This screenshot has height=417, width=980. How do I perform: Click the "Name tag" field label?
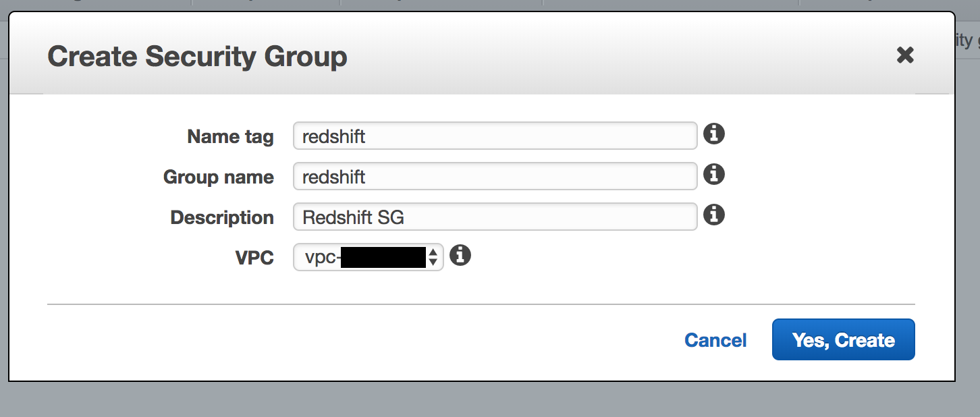click(230, 137)
